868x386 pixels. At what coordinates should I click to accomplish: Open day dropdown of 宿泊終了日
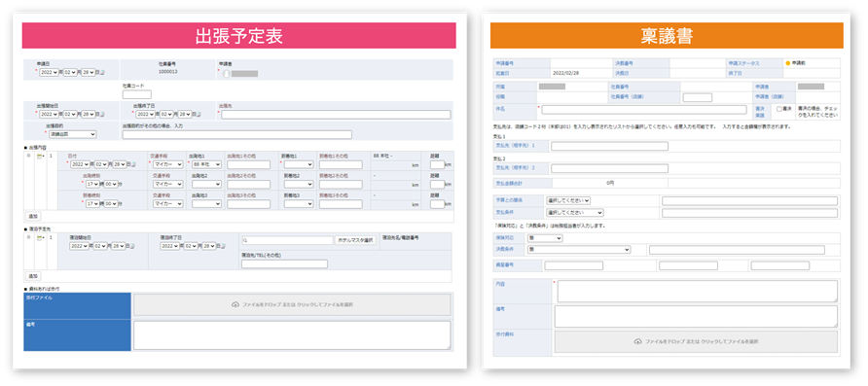[210, 247]
